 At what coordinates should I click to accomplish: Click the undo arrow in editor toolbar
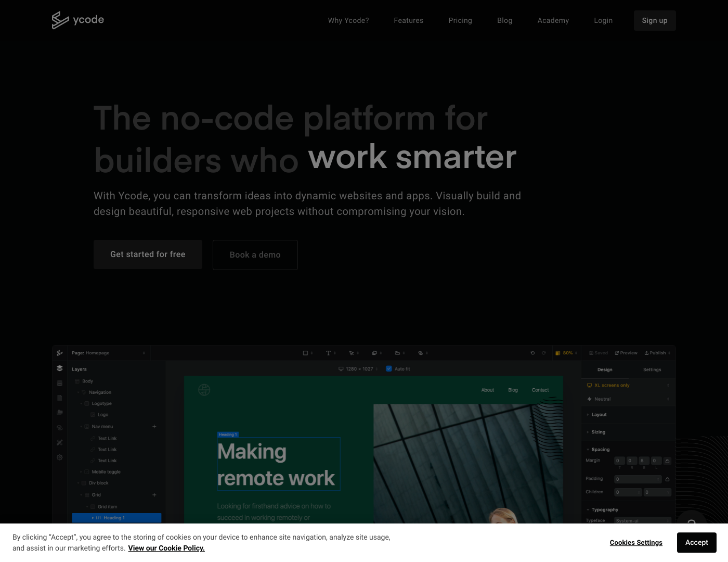coord(532,353)
